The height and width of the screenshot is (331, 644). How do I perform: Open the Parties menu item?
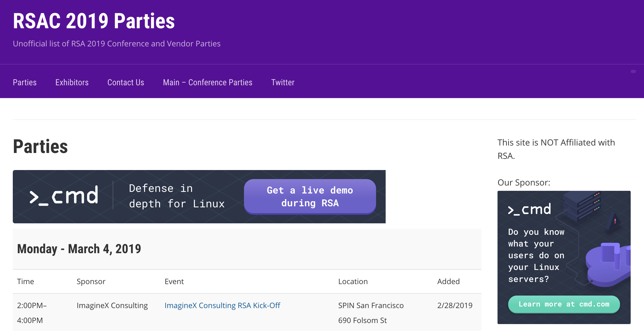point(25,83)
